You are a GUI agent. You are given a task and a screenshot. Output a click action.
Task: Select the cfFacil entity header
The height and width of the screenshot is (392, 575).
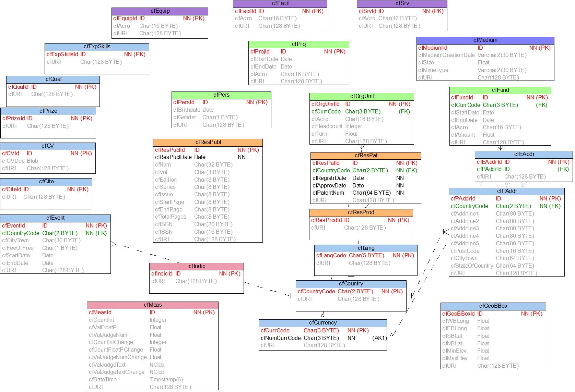280,4
